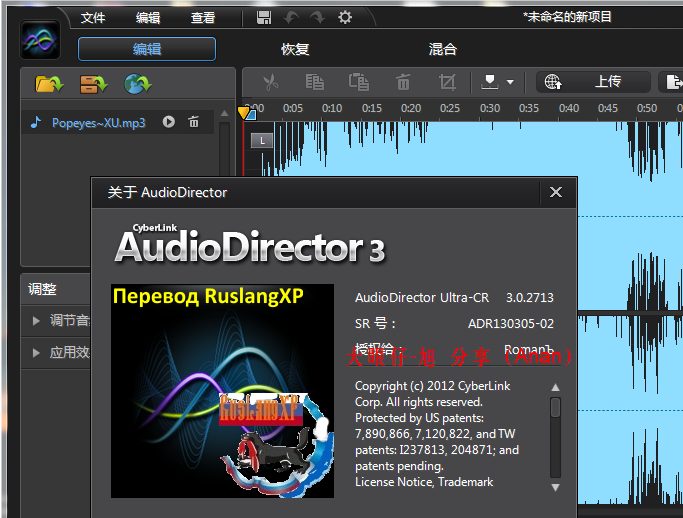Click the Copy tool icon
This screenshot has width=683, height=518.
[x=314, y=82]
